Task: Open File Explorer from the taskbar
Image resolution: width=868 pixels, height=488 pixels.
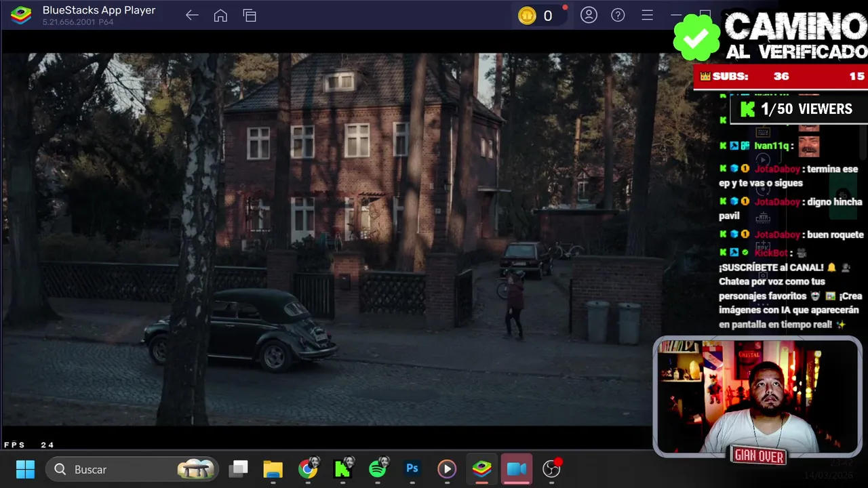Action: point(273,469)
